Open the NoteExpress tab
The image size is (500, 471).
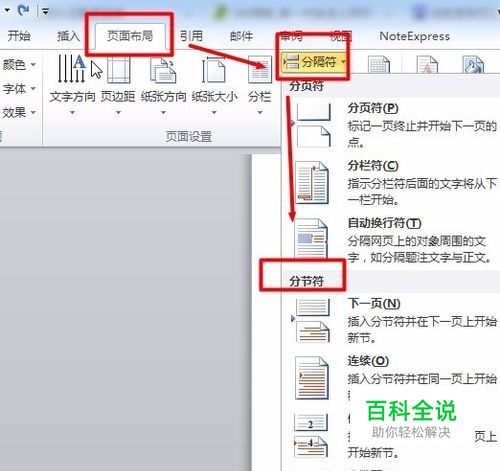pos(414,36)
